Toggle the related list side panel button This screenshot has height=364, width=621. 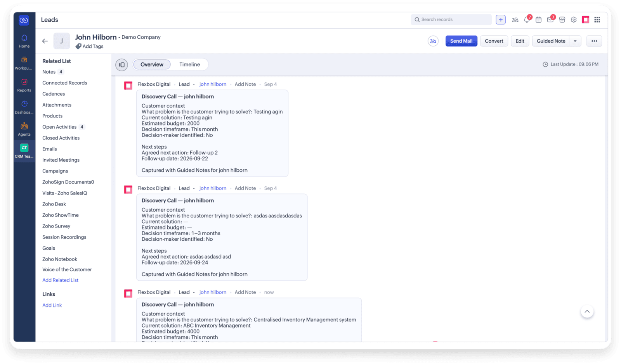(x=121, y=65)
